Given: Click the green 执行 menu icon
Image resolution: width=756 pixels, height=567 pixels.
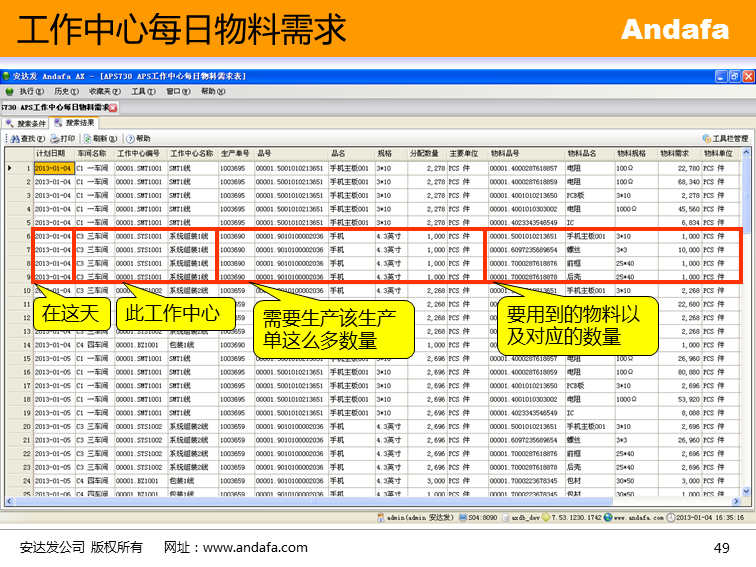Looking at the screenshot, I should pos(10,91).
